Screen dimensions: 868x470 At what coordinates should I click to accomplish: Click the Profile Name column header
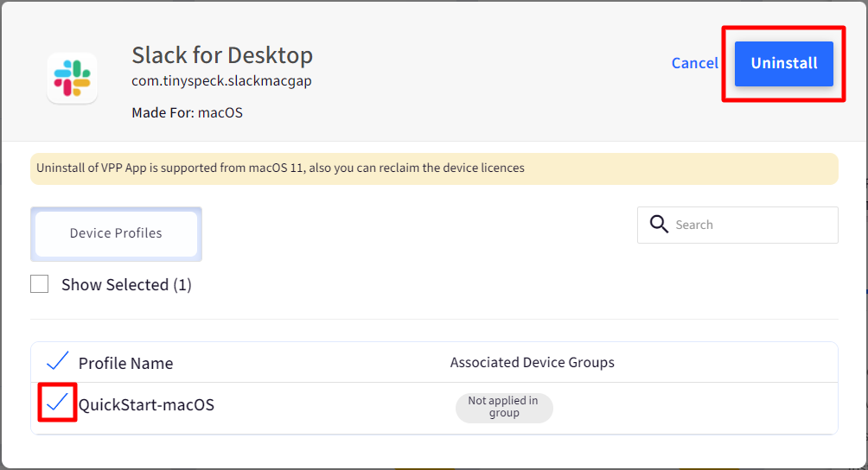(125, 363)
